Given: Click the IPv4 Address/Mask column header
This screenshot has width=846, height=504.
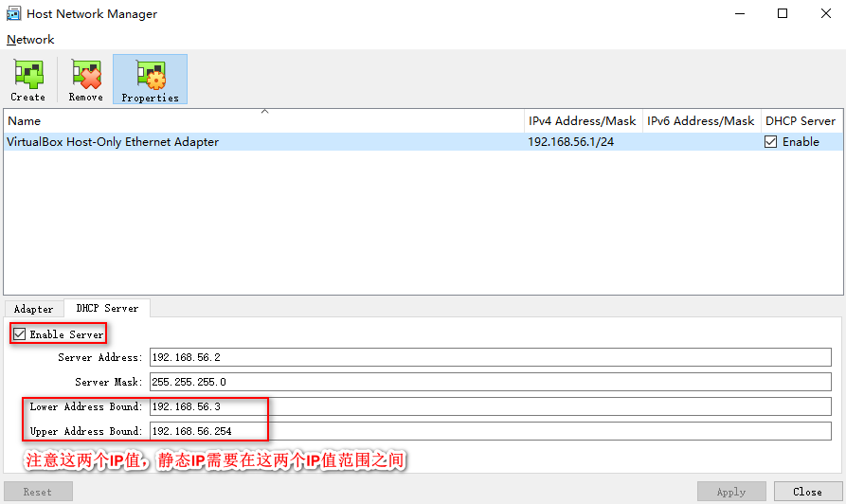Looking at the screenshot, I should pyautogui.click(x=583, y=121).
